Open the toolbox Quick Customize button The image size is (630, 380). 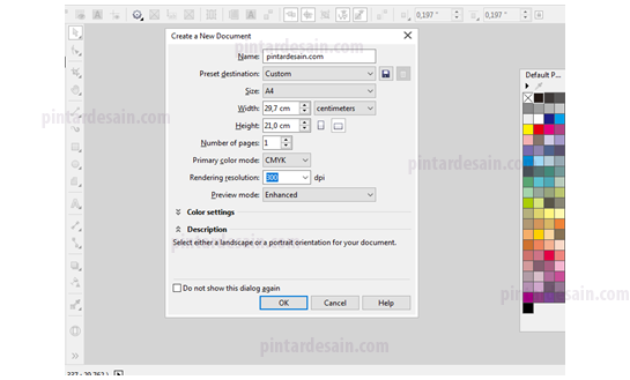76,331
